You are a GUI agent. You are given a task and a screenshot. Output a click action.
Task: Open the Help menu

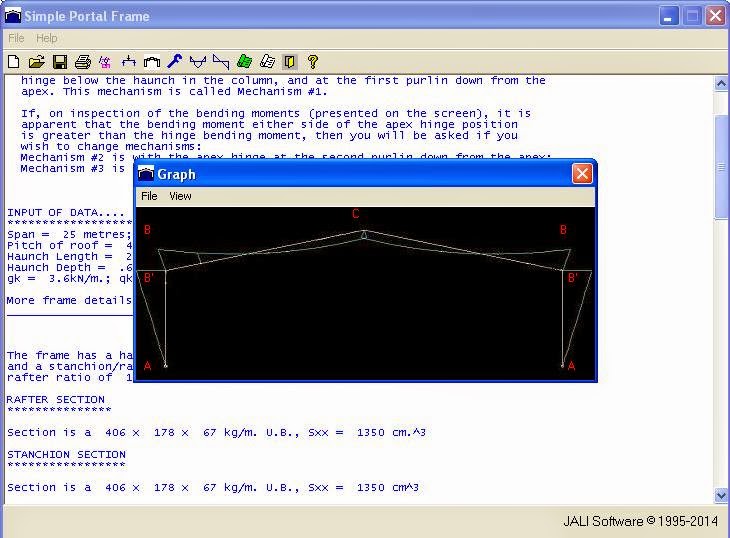coord(47,38)
